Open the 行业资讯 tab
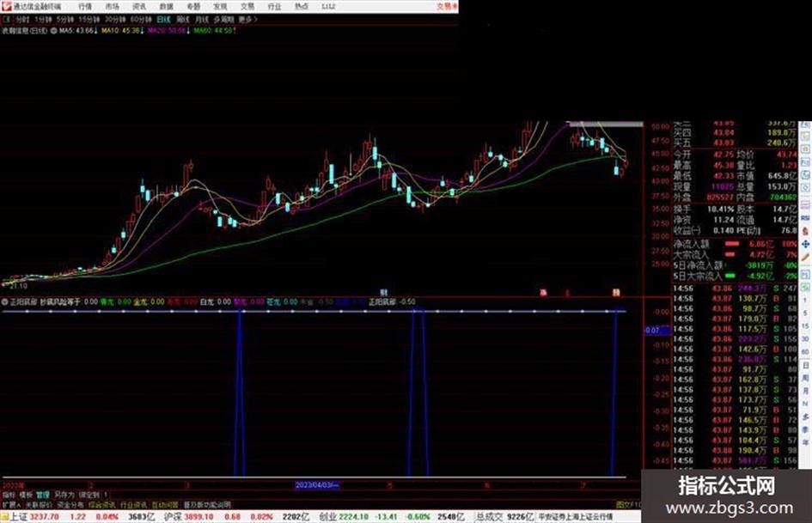 point(133,504)
